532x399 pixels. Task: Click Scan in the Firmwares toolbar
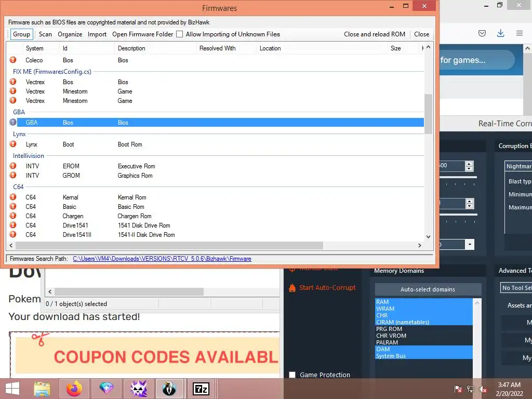(x=45, y=34)
